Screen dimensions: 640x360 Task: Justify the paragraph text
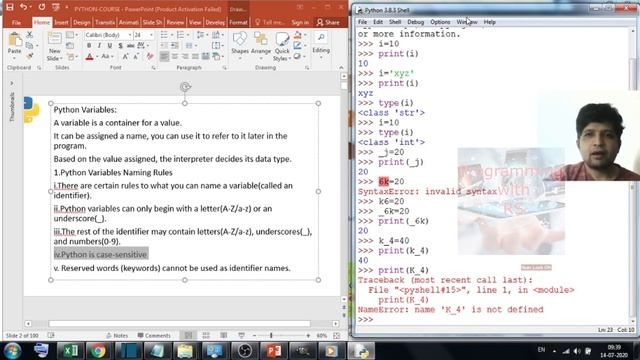coord(195,56)
